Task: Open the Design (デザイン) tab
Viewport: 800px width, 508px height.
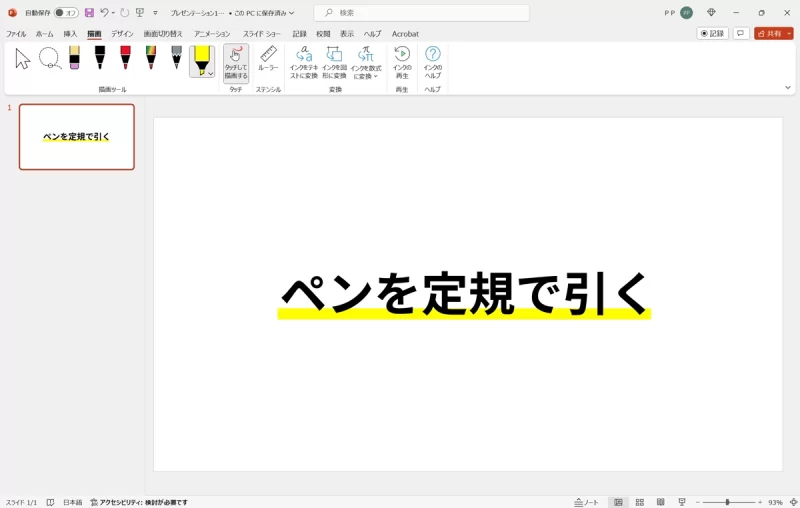Action: tap(122, 34)
